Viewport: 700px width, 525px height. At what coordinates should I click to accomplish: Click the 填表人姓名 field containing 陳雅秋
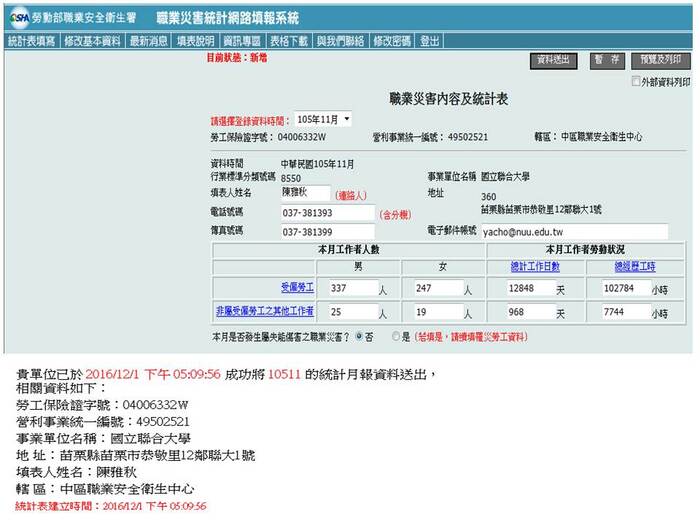[x=306, y=192]
